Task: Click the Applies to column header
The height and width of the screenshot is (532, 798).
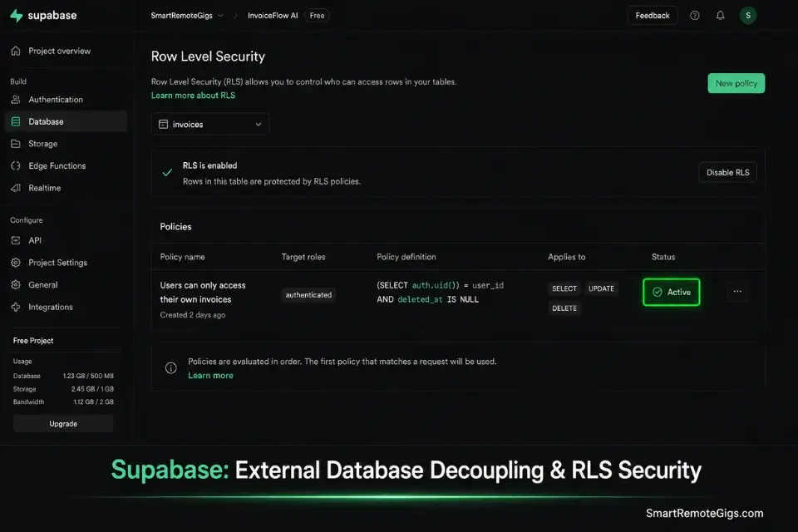Action: tap(566, 257)
